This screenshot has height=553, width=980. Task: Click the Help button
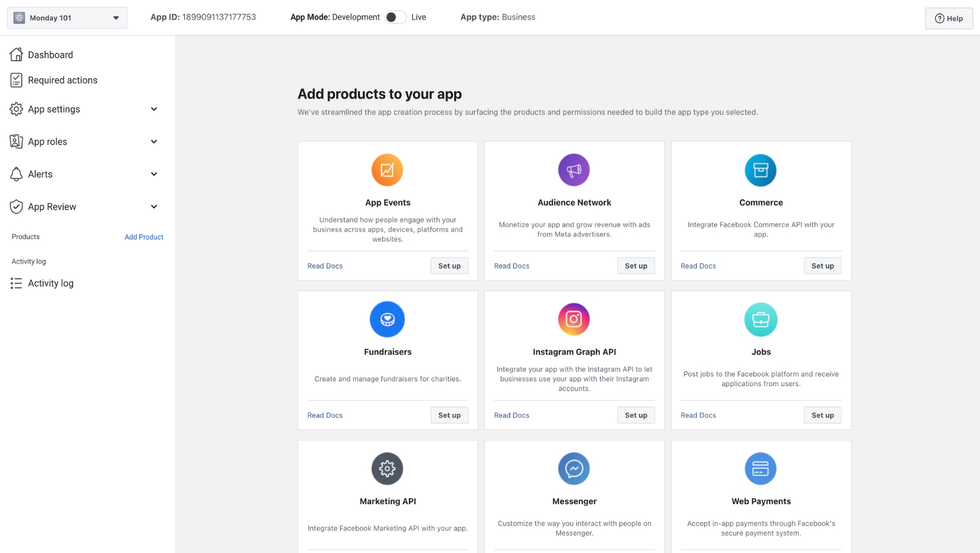click(949, 18)
